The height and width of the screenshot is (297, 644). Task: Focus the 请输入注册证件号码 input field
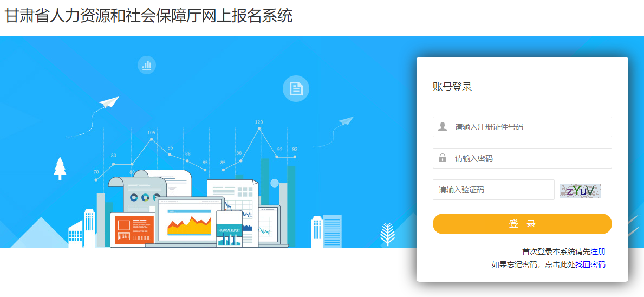pyautogui.click(x=522, y=127)
